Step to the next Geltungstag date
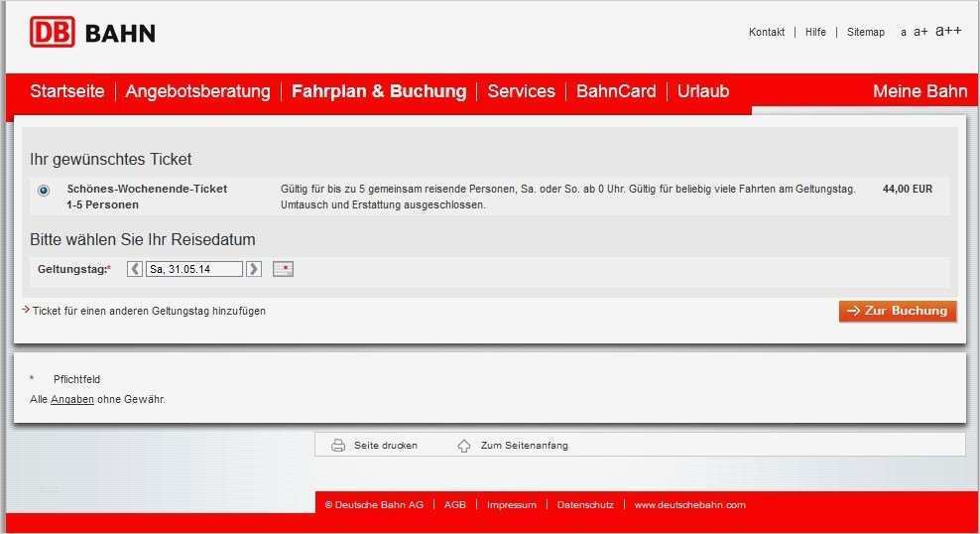This screenshot has width=980, height=534. pyautogui.click(x=254, y=269)
